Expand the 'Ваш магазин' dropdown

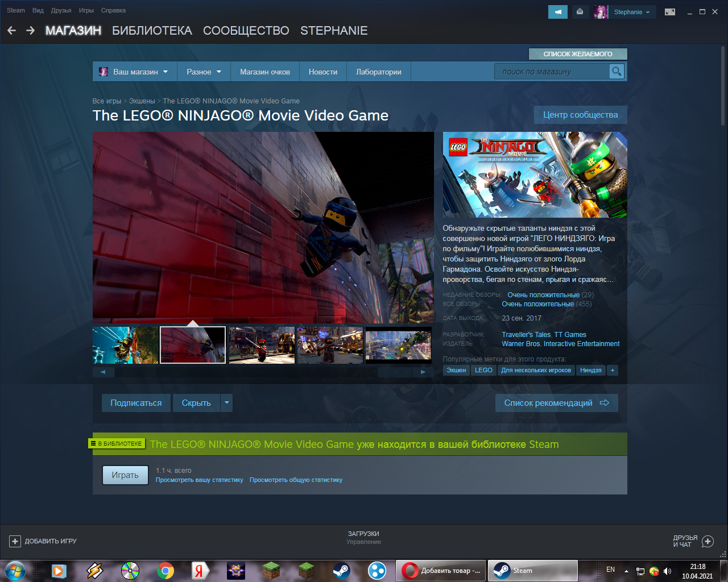tap(166, 72)
